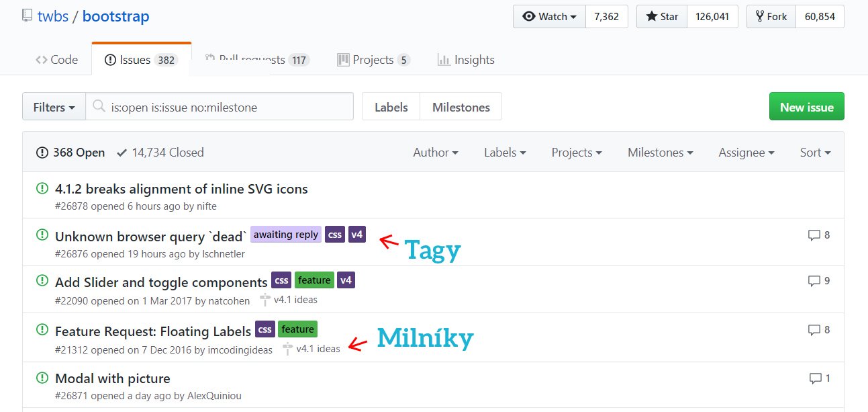Click the feature label on 'Add Slider' issue
The image size is (868, 412).
(314, 280)
